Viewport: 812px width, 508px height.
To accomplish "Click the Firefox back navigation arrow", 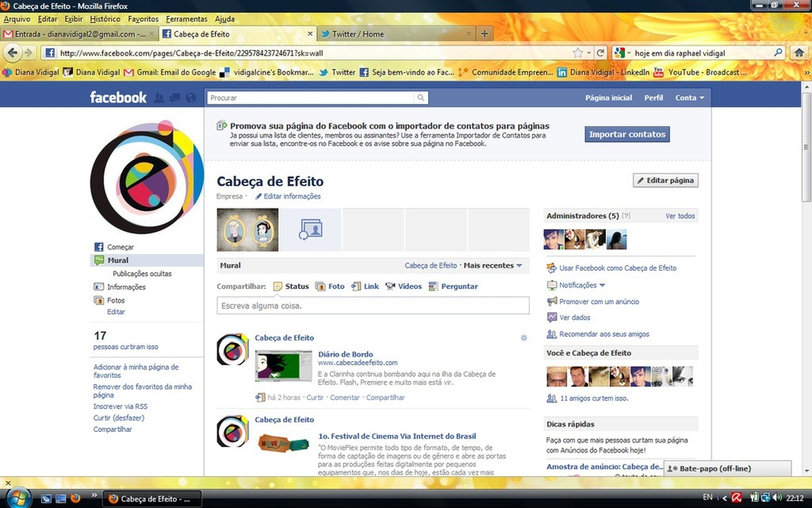I will point(13,53).
